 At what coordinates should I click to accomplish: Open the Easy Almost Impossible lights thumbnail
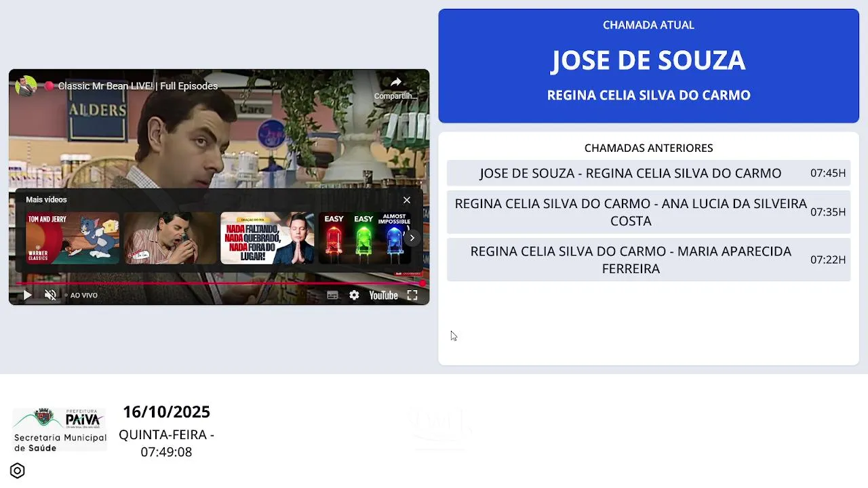pos(365,238)
